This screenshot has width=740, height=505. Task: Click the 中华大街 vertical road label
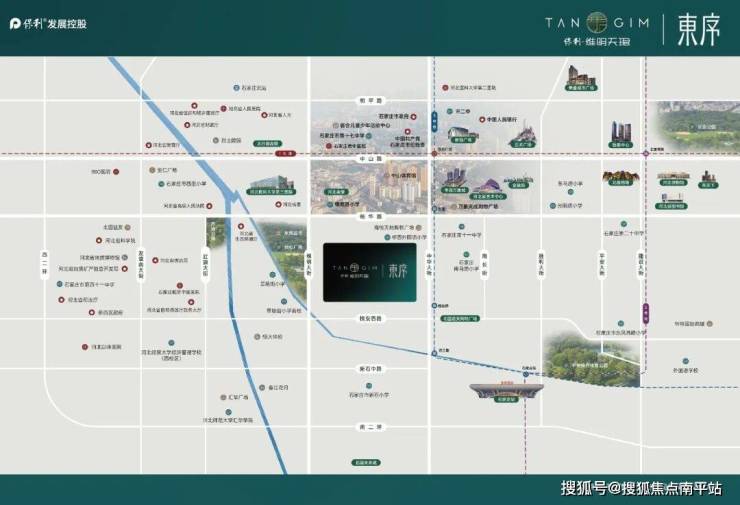point(429,264)
